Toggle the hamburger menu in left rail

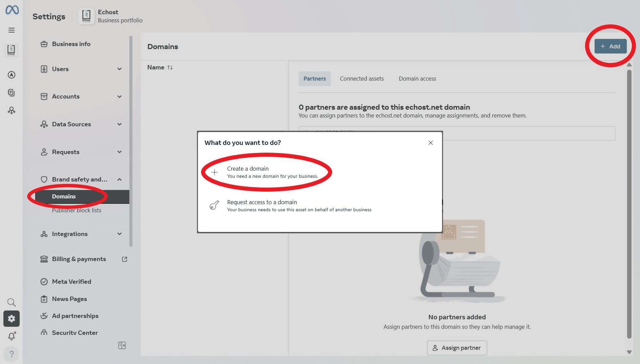pyautogui.click(x=12, y=30)
